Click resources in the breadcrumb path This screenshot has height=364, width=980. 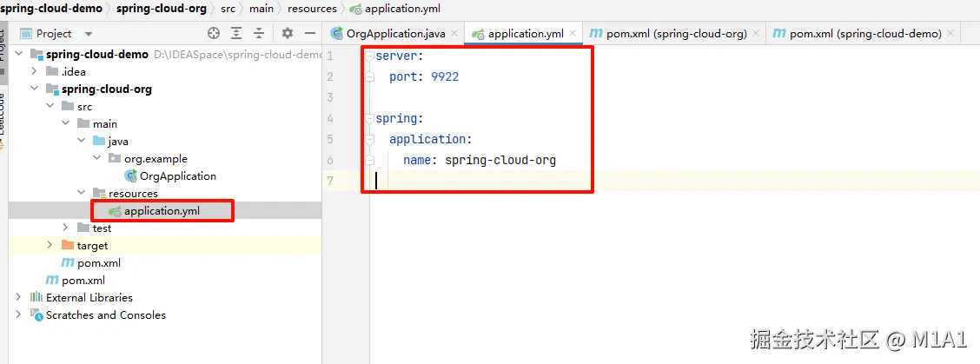click(x=312, y=9)
